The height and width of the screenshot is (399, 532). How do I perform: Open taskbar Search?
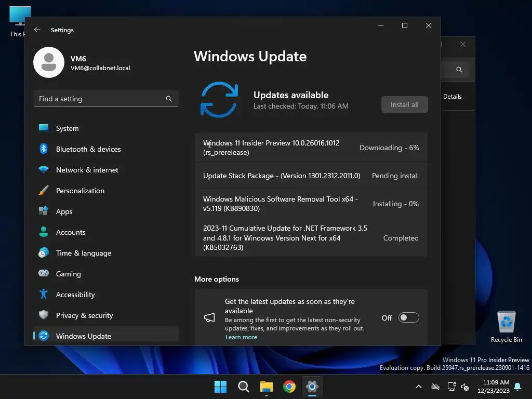(x=243, y=387)
